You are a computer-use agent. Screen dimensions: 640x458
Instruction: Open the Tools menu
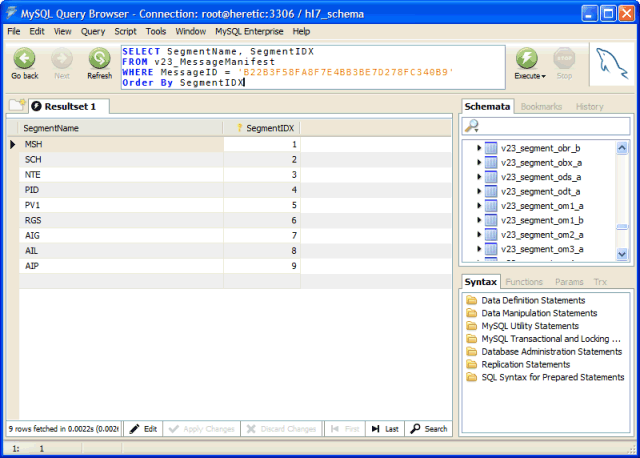pyautogui.click(x=156, y=31)
